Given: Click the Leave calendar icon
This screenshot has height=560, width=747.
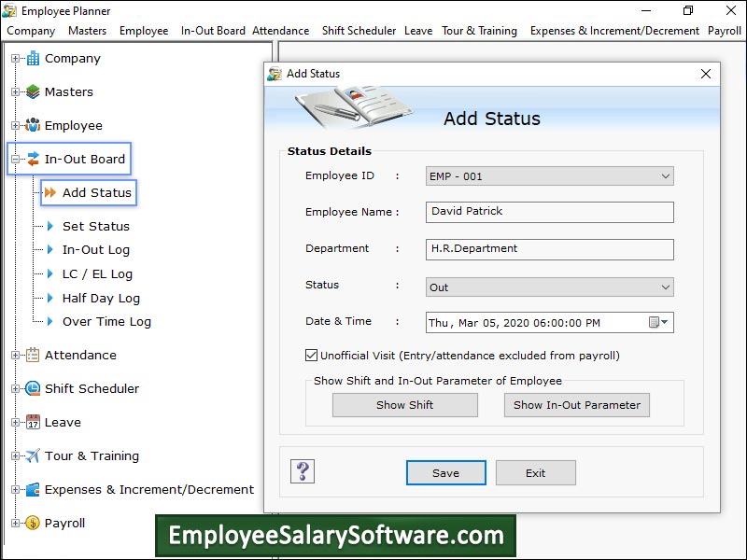Looking at the screenshot, I should (33, 423).
